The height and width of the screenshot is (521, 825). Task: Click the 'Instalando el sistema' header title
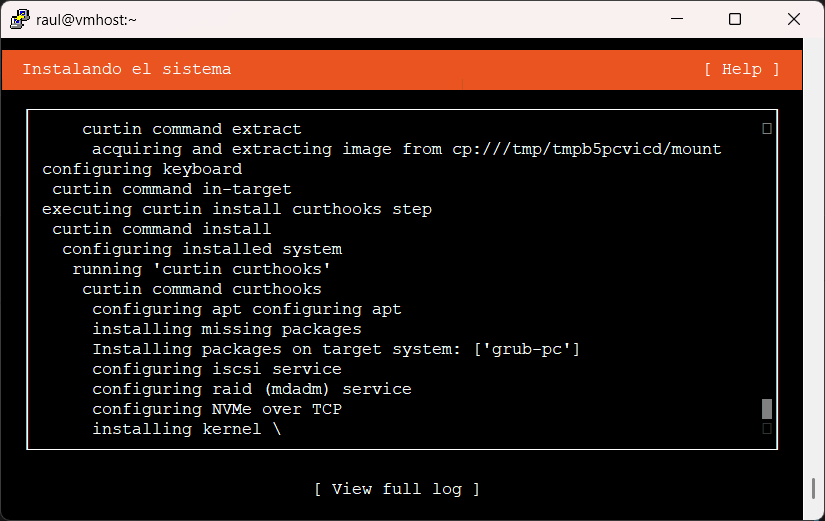tap(127, 69)
